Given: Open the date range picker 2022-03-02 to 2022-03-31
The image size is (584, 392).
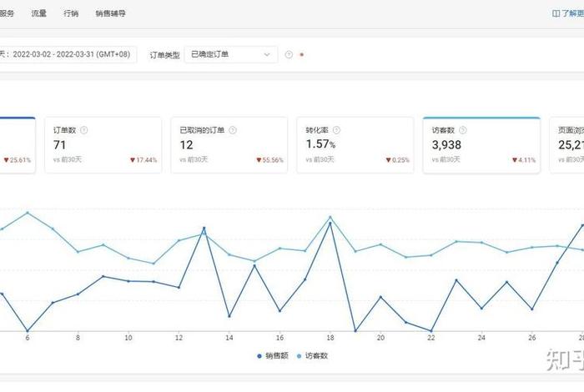Looking at the screenshot, I should [x=68, y=54].
